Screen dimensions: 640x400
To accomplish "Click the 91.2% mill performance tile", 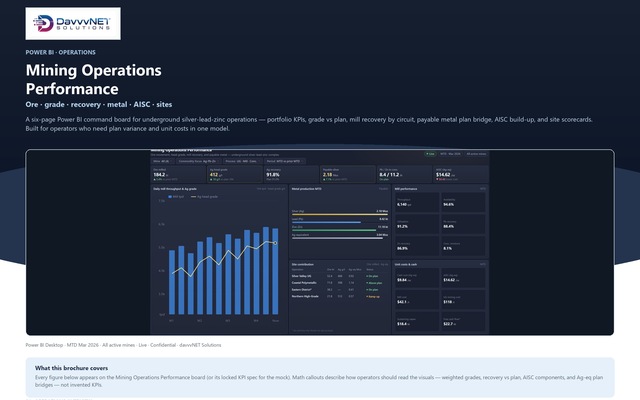I will 417,224.
